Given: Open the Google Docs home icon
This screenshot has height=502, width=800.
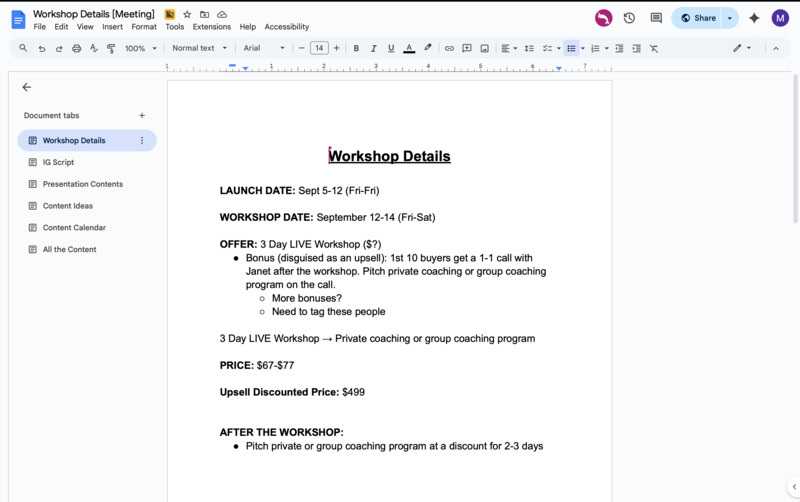Looking at the screenshot, I should [x=18, y=19].
